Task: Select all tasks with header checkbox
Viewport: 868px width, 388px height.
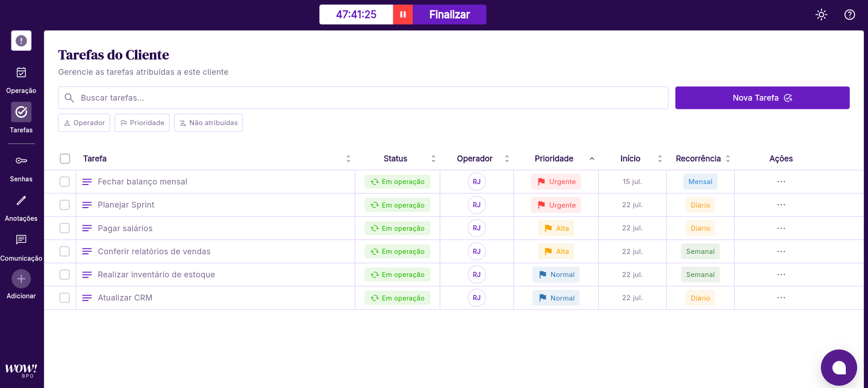Action: pos(65,159)
